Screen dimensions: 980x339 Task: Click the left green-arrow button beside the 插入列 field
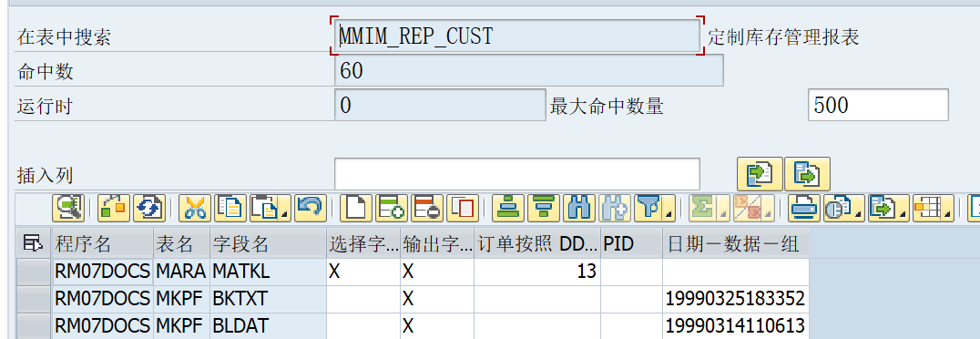[760, 174]
